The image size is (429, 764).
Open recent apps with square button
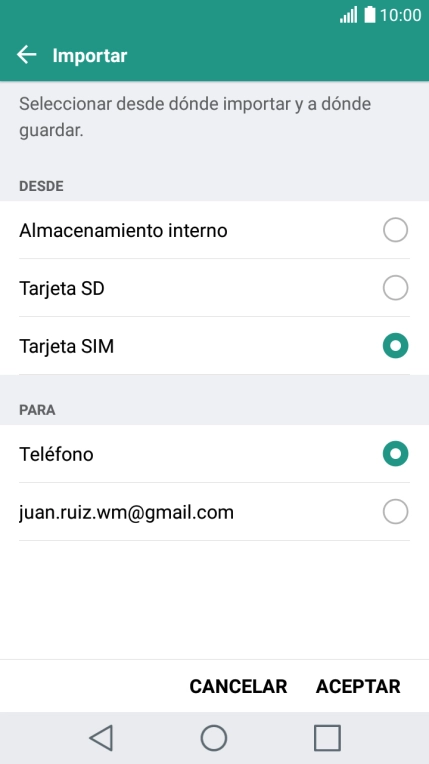click(x=327, y=738)
